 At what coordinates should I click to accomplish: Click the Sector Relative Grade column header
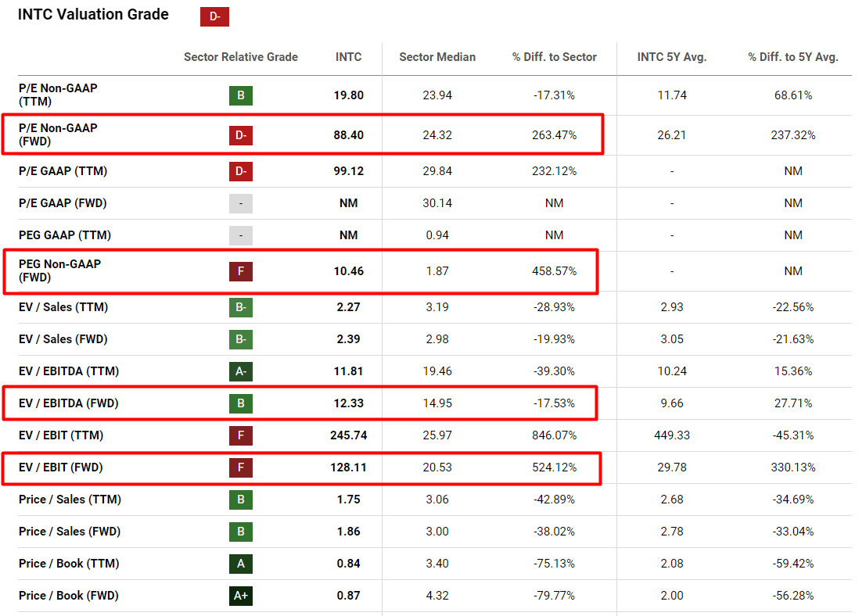pyautogui.click(x=241, y=57)
